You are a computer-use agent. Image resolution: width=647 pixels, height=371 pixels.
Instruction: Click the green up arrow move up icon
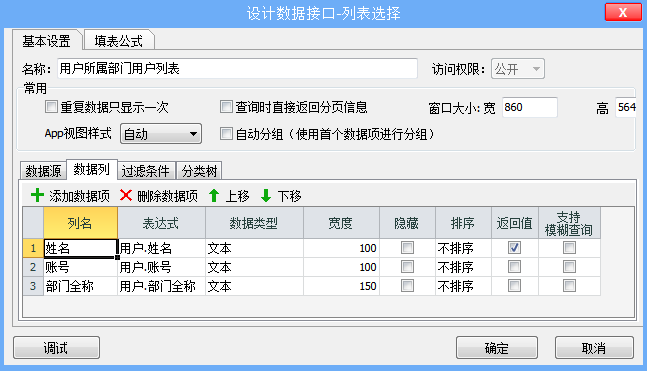[x=214, y=196]
